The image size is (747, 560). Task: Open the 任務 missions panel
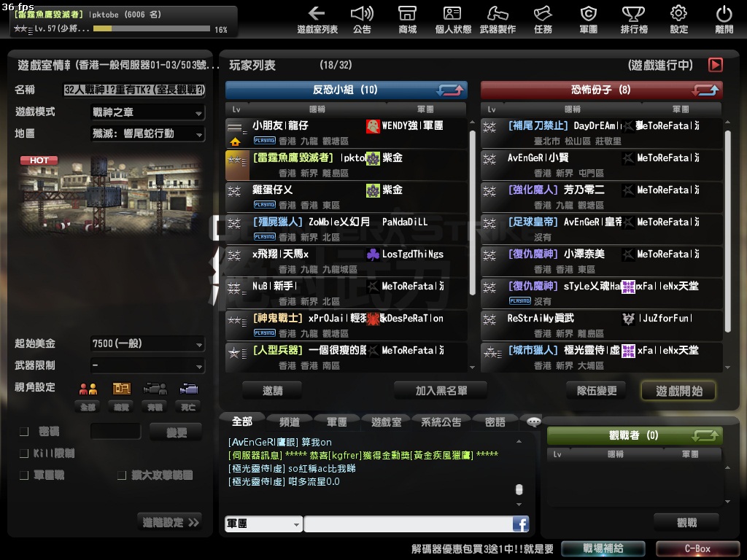[x=543, y=20]
